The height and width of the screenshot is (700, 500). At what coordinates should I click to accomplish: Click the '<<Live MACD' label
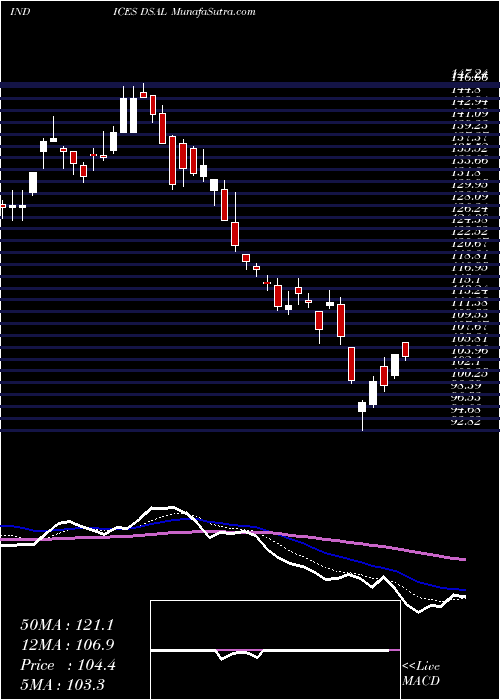point(421,674)
